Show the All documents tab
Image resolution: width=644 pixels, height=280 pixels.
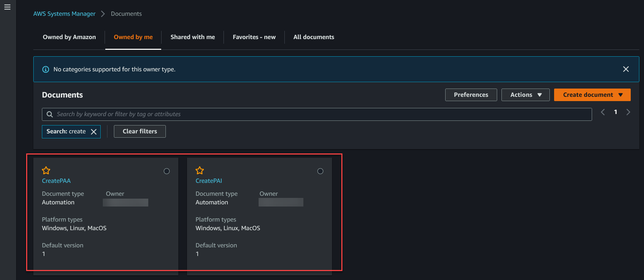click(x=314, y=37)
